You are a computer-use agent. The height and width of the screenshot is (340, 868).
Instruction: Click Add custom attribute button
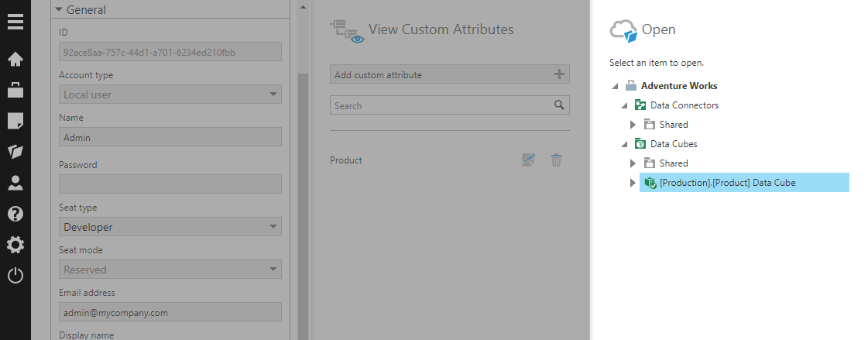point(450,74)
